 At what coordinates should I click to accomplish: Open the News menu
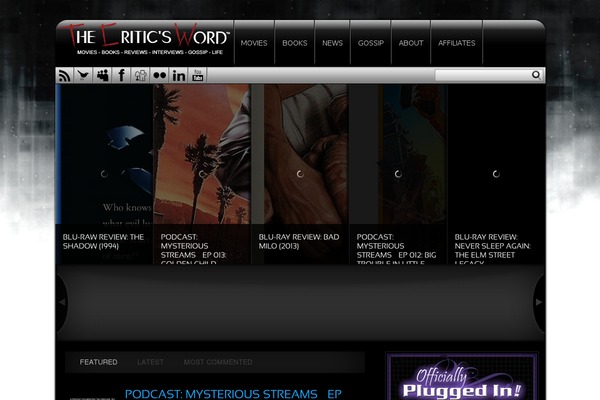(332, 43)
